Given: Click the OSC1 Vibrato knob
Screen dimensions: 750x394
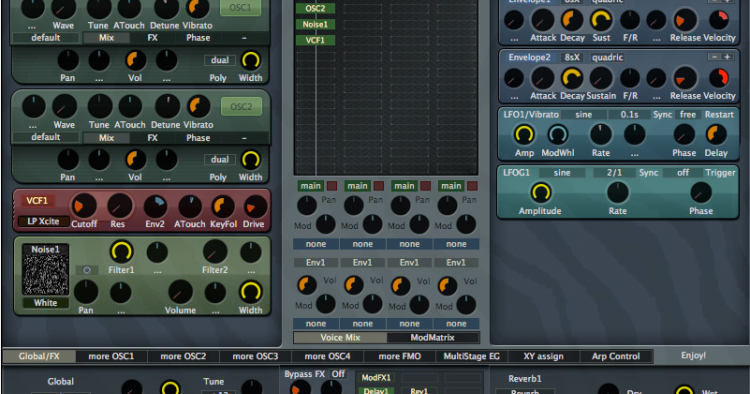Looking at the screenshot, I should point(197,8).
